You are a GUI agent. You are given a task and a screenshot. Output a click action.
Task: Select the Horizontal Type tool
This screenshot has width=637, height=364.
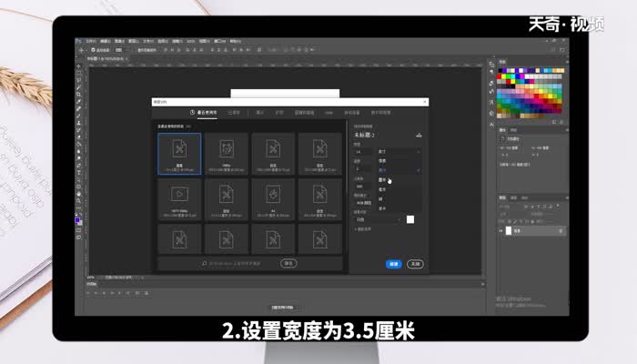point(78,172)
